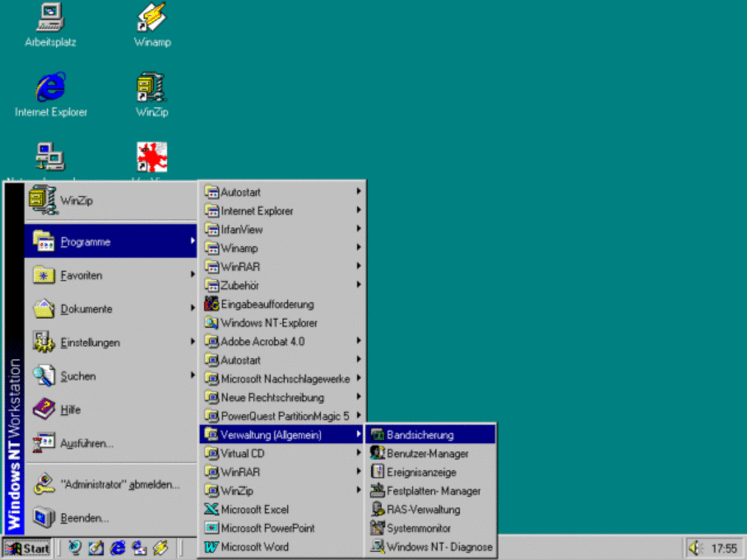
Task: Open Autostart folder above Internet Explorer entry
Action: (x=282, y=192)
